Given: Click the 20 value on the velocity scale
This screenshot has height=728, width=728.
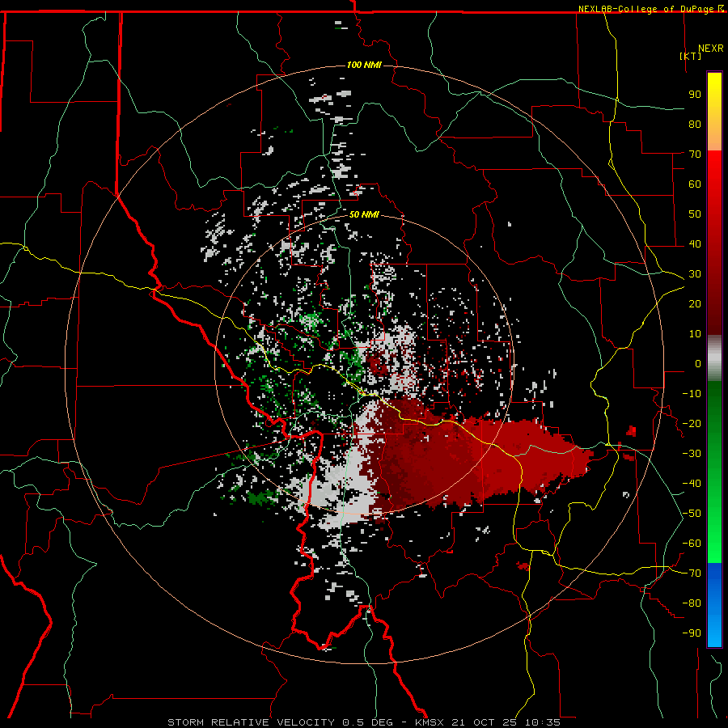Looking at the screenshot, I should (x=695, y=304).
